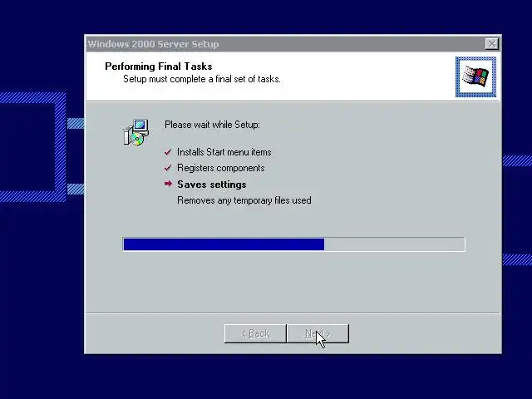The width and height of the screenshot is (532, 399).
Task: Click the Windows flag logo icon
Action: [475, 77]
